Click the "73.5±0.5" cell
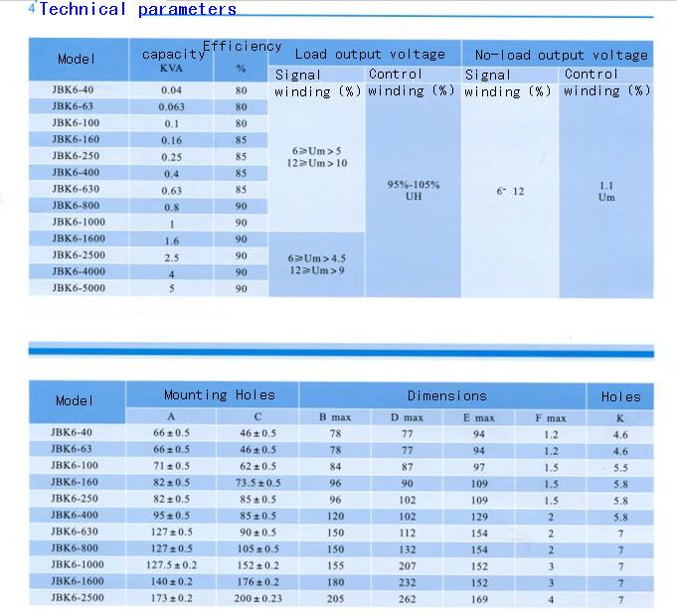This screenshot has height=616, width=677. click(x=257, y=483)
